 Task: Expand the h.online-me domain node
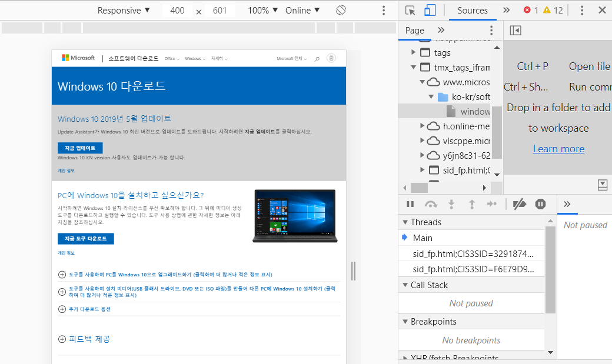tap(422, 126)
